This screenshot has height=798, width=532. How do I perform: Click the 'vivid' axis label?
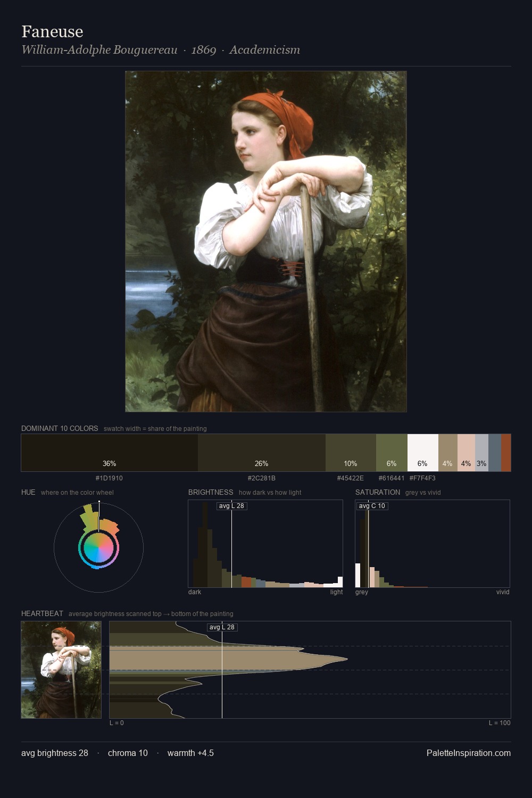click(503, 592)
